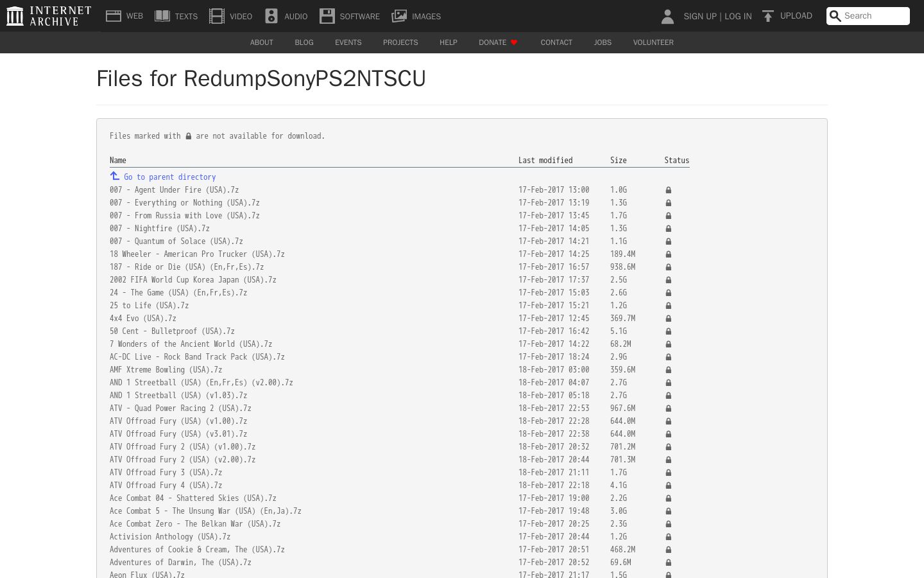This screenshot has height=578, width=924.
Task: Open the Video section film icon
Action: pyautogui.click(x=217, y=16)
